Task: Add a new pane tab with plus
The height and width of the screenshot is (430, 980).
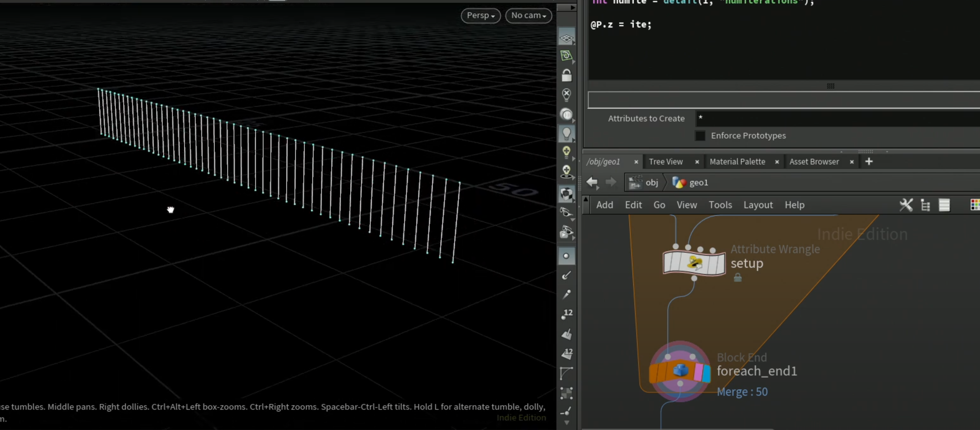Action: pyautogui.click(x=868, y=162)
